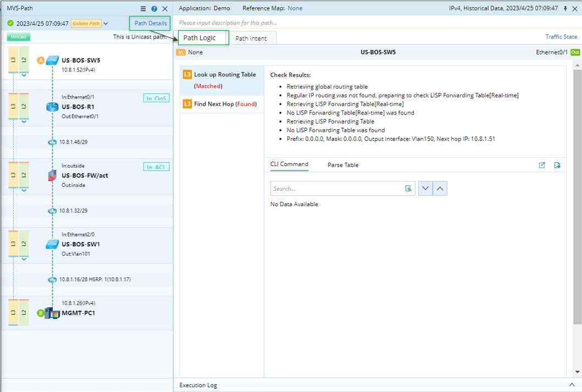Switch to the Path Intent tab

[x=251, y=38]
